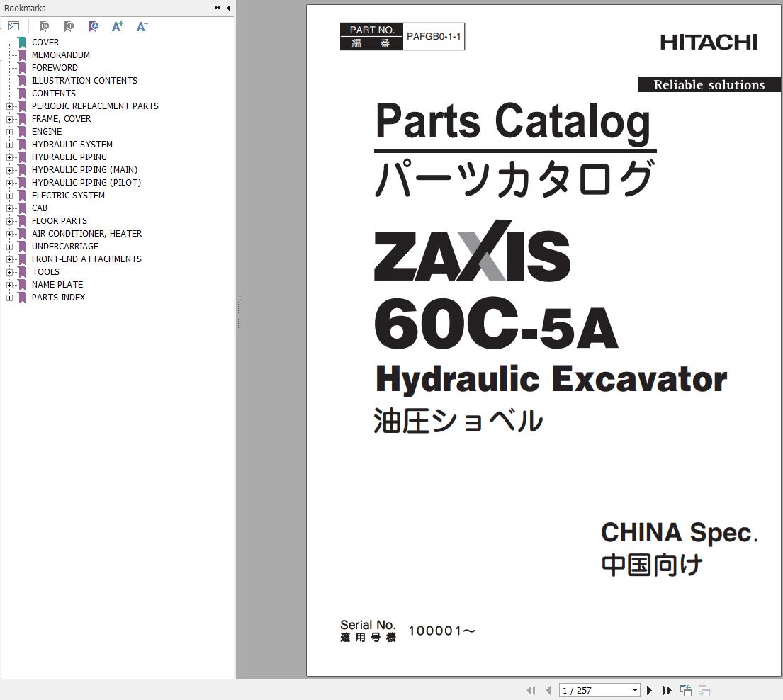Expand the HYDRAULIC SYSTEM bookmark
Viewport: 783px width, 700px height.
pyautogui.click(x=9, y=145)
